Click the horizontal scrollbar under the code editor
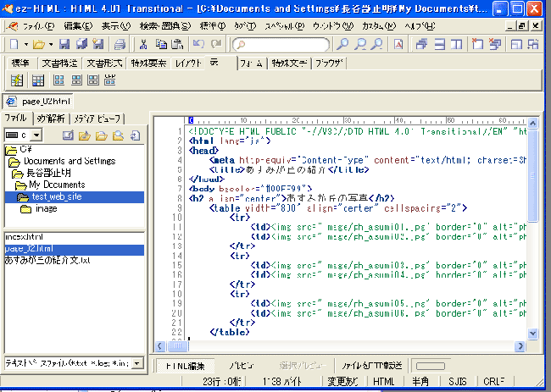This screenshot has height=392, width=551. (339, 346)
